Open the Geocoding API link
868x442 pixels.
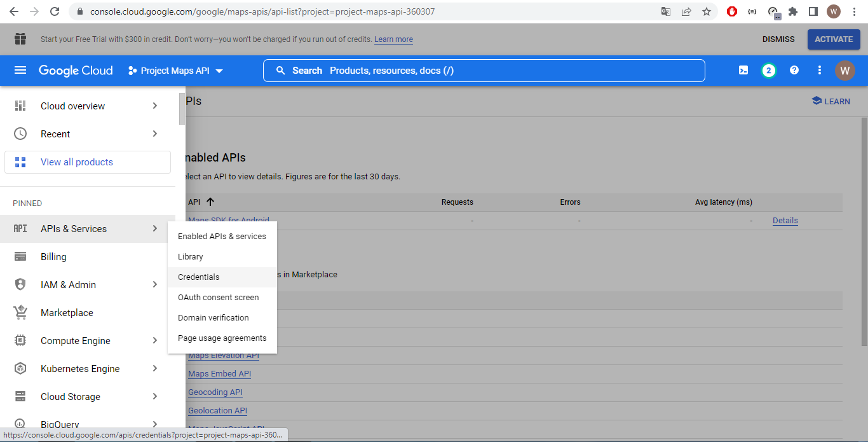coord(215,392)
